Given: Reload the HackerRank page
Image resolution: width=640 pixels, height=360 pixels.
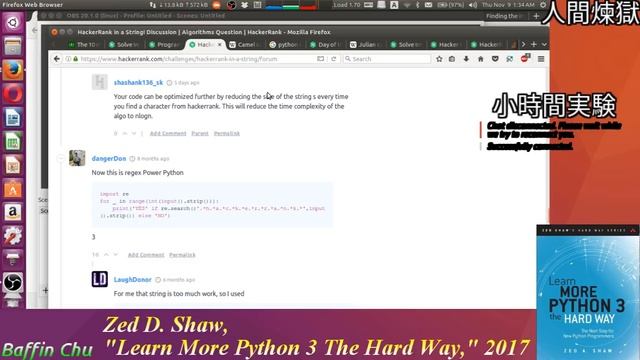Looking at the screenshot, I should click(x=333, y=59).
